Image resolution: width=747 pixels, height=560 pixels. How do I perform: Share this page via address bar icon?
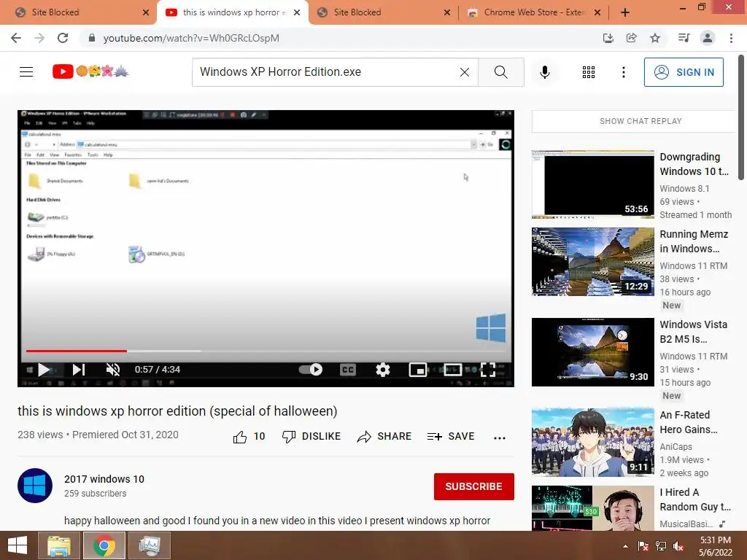pyautogui.click(x=631, y=38)
